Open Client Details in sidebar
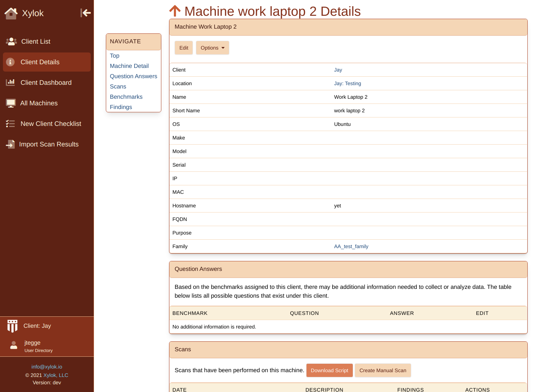538x392 pixels. coord(47,62)
